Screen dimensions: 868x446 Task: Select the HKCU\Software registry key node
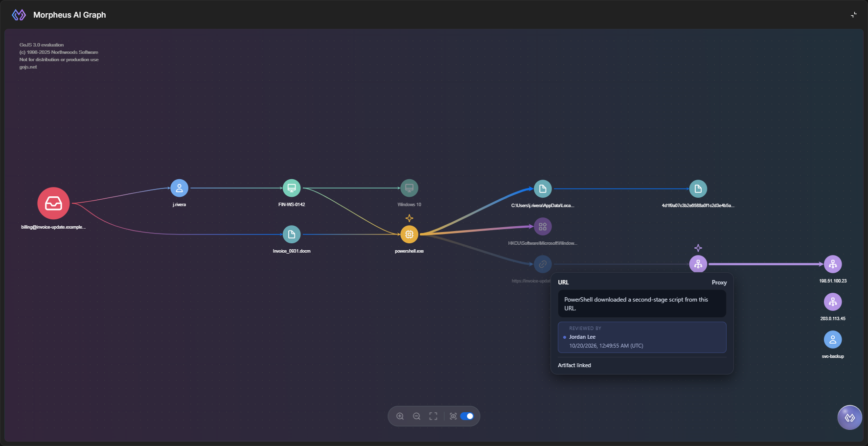pyautogui.click(x=543, y=227)
